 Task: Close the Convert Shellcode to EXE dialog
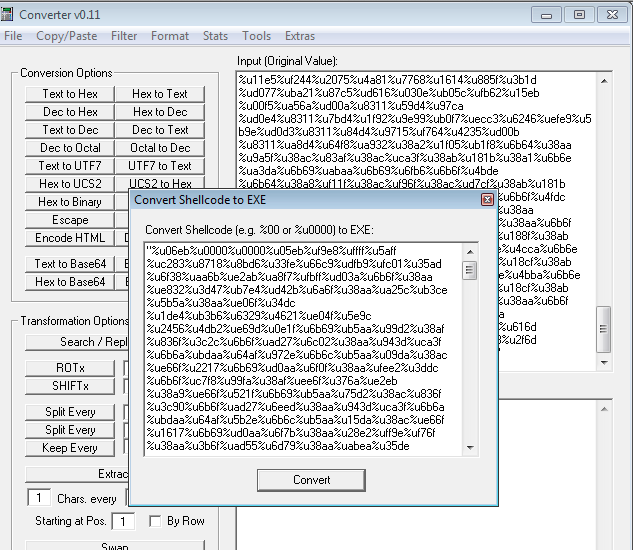(487, 200)
